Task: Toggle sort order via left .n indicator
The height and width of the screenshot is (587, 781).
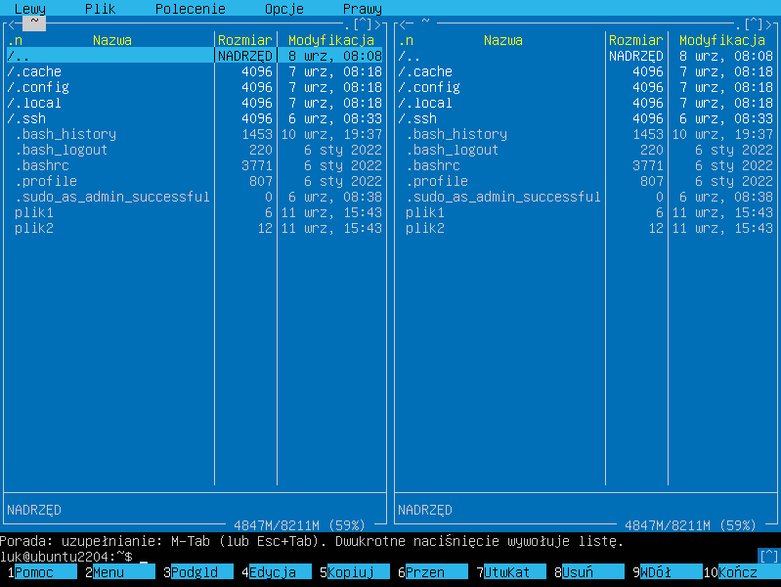Action: click(x=15, y=40)
